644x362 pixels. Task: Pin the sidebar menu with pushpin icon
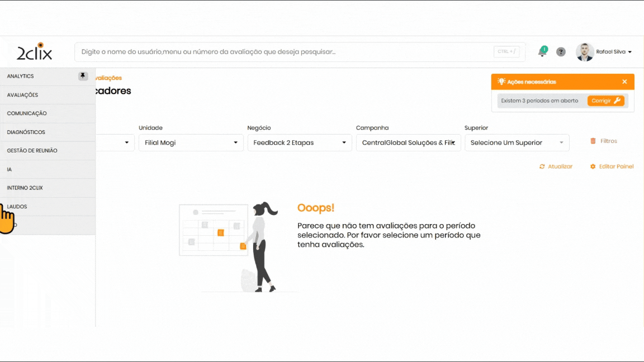(x=83, y=76)
